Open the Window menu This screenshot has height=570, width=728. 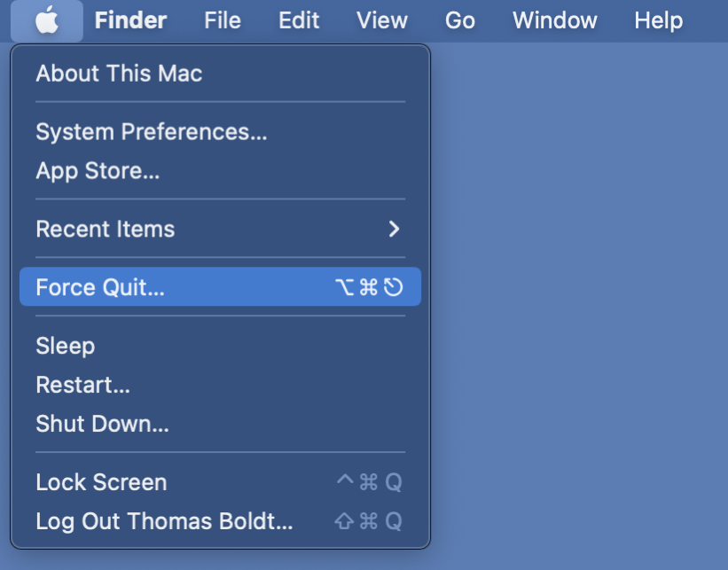point(554,20)
